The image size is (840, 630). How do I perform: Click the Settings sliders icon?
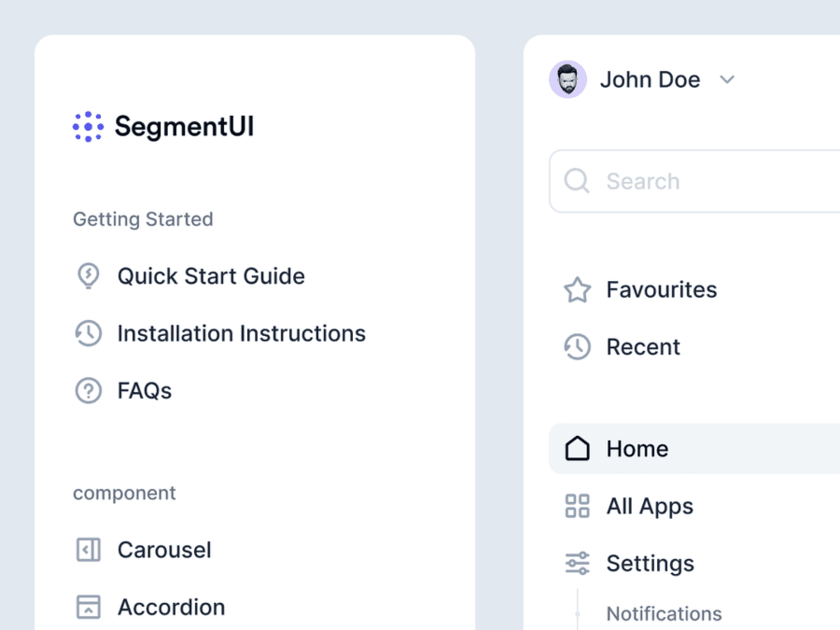[578, 564]
